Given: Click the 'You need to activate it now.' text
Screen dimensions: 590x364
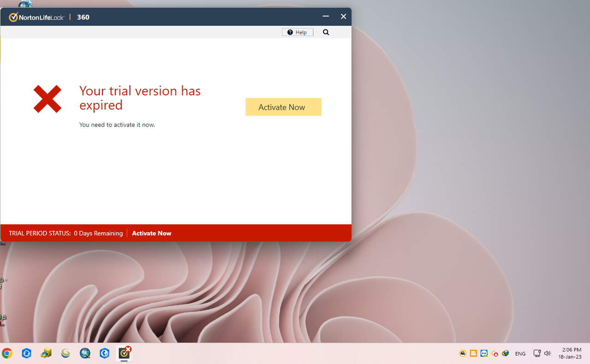Looking at the screenshot, I should (117, 124).
